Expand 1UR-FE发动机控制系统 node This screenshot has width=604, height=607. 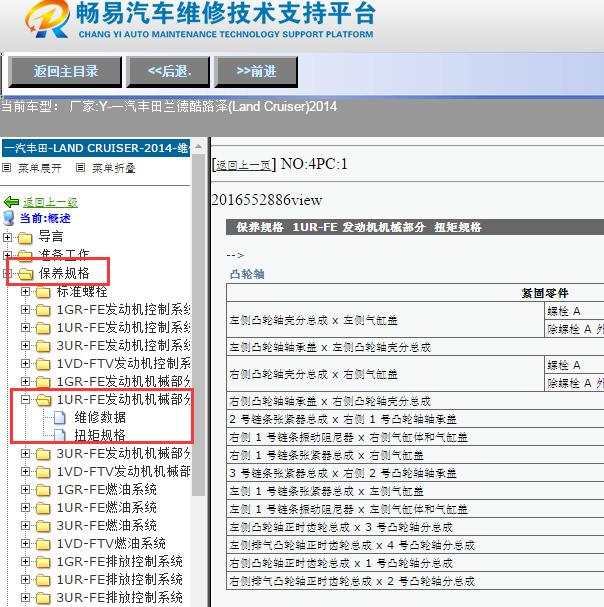coord(26,328)
